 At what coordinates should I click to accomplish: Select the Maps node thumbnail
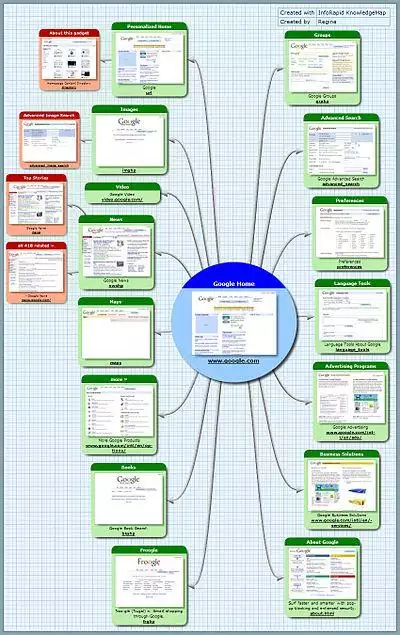116,334
